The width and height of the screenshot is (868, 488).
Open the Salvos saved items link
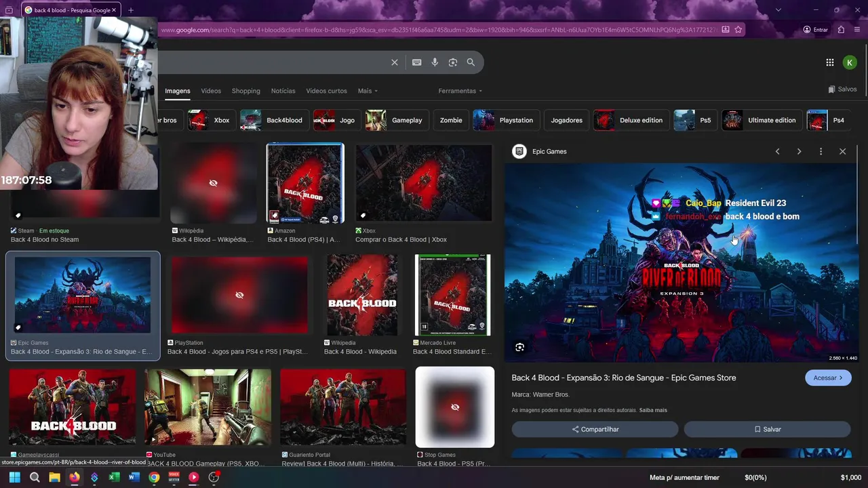click(843, 89)
